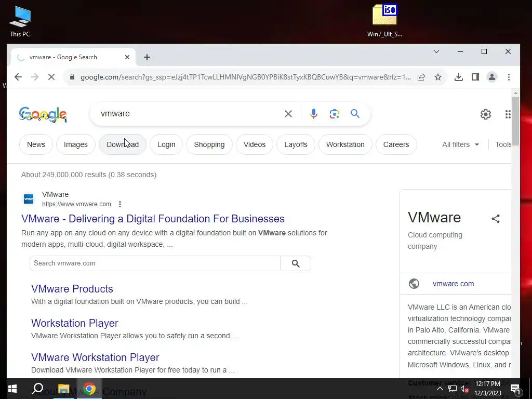
Task: Select the Workstation filter chip
Action: 345,144
